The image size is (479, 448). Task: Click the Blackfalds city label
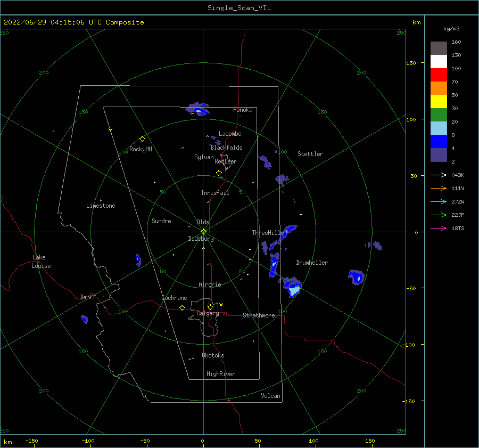tap(226, 148)
